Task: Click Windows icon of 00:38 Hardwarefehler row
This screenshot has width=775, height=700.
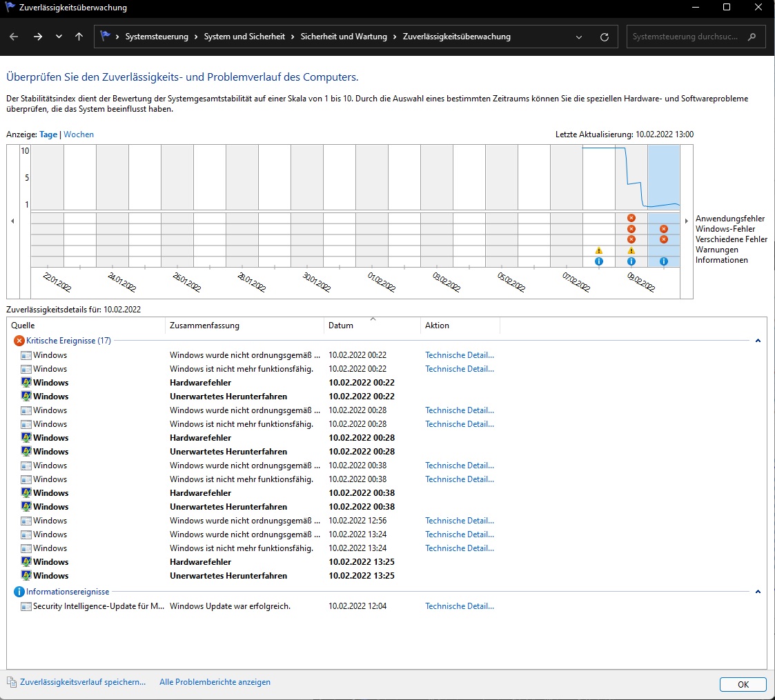Action: [26, 493]
